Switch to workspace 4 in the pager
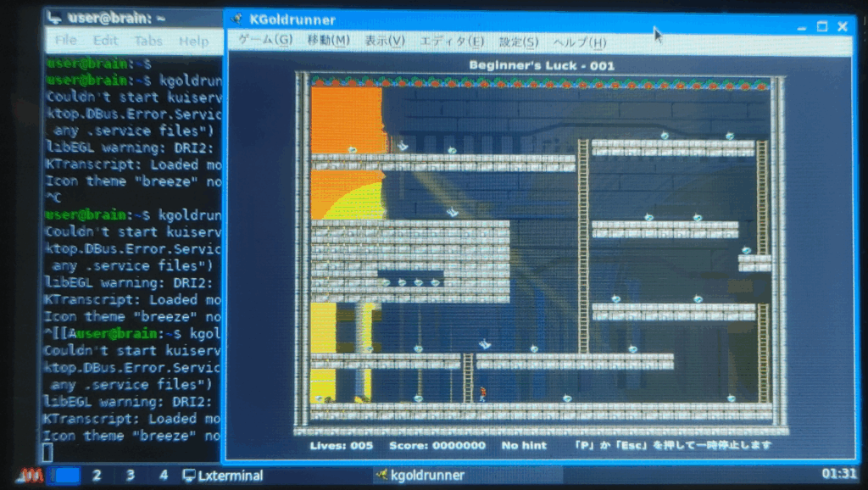This screenshot has width=868, height=490. pyautogui.click(x=164, y=476)
